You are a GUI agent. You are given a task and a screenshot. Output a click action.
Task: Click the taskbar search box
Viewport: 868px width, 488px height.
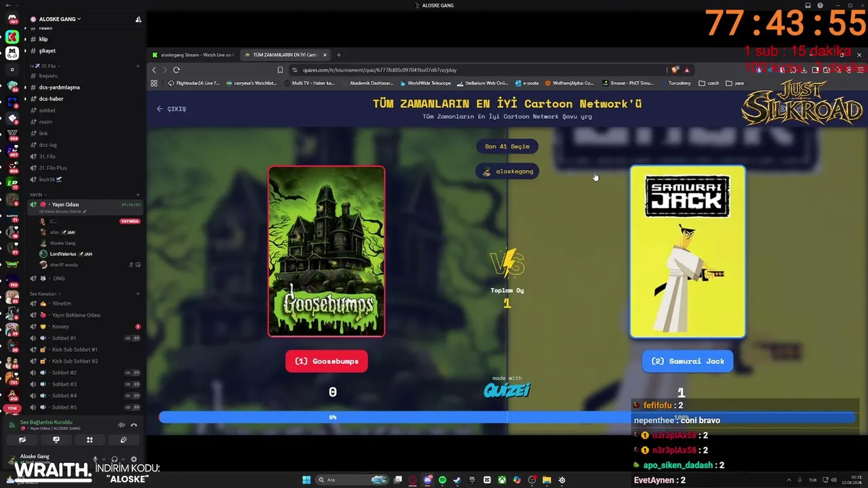(x=353, y=480)
